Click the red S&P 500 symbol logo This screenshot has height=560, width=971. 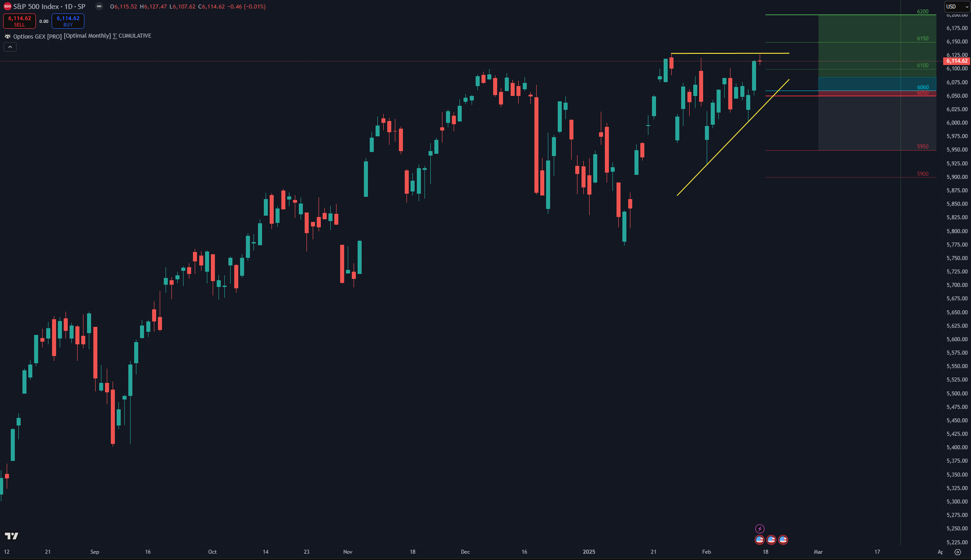7,6
